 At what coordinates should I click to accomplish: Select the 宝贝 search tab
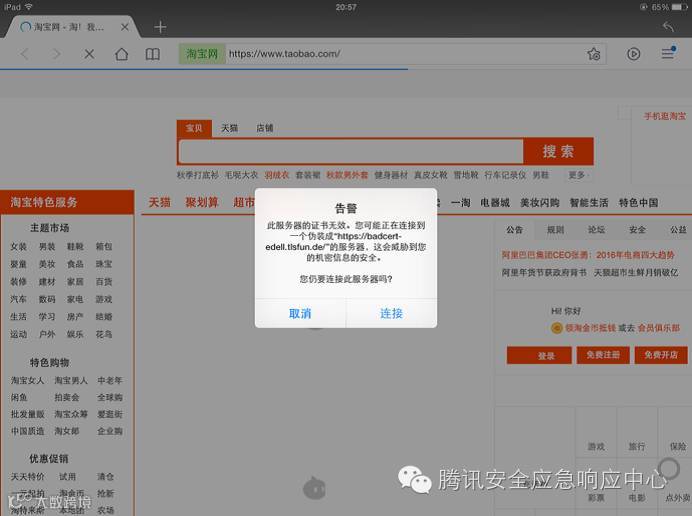194,128
